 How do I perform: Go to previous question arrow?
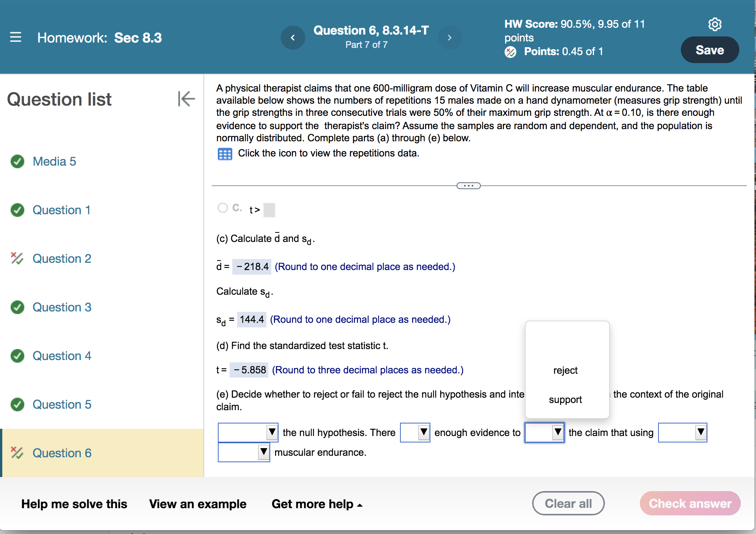[293, 38]
